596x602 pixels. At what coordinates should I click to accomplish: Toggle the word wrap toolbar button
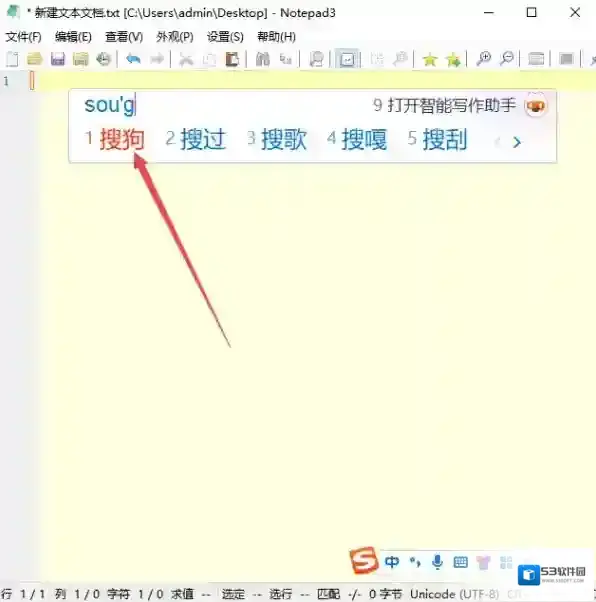point(347,59)
